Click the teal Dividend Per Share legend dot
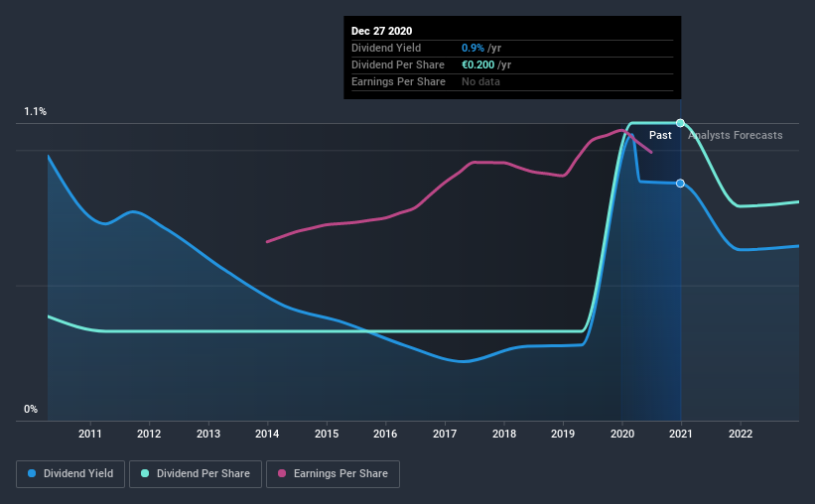The image size is (815, 504). pos(145,473)
